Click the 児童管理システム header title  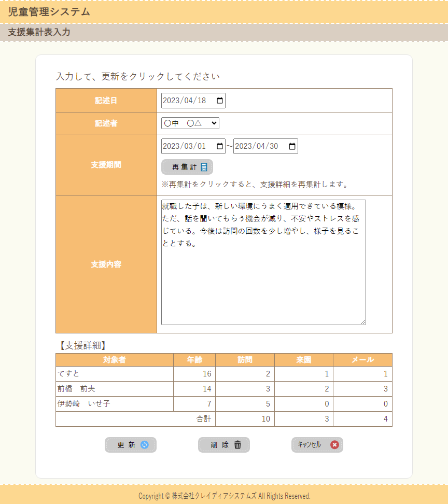pyautogui.click(x=49, y=12)
